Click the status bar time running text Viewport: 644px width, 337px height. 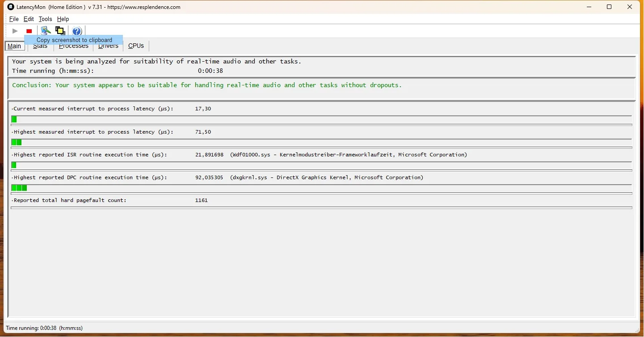click(45, 328)
